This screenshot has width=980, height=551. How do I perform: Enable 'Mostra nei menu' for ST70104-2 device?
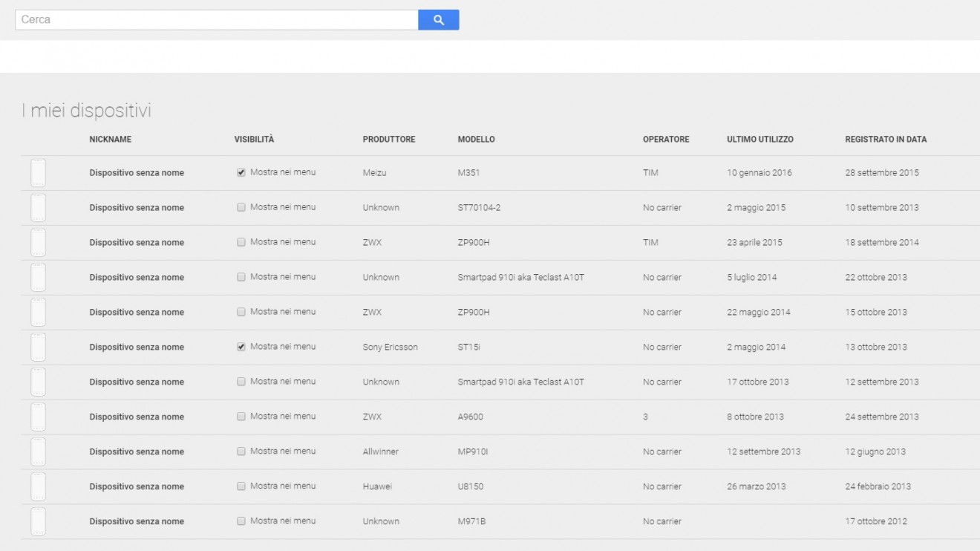[x=241, y=208]
